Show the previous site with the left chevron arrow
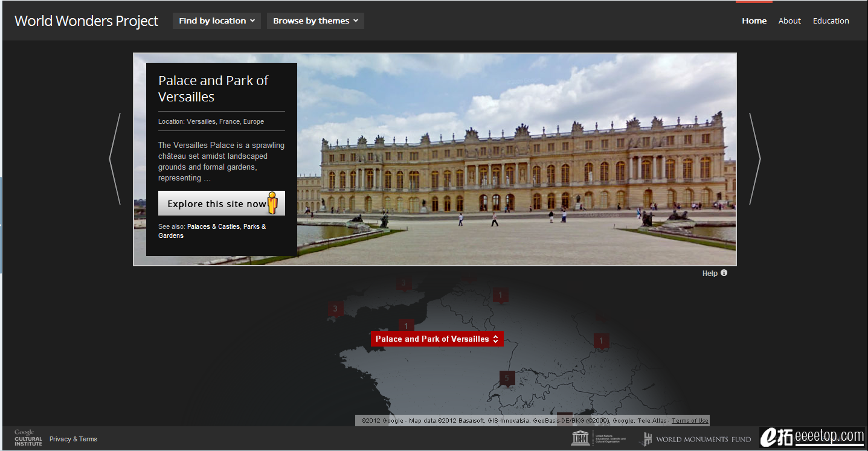 [x=115, y=159]
